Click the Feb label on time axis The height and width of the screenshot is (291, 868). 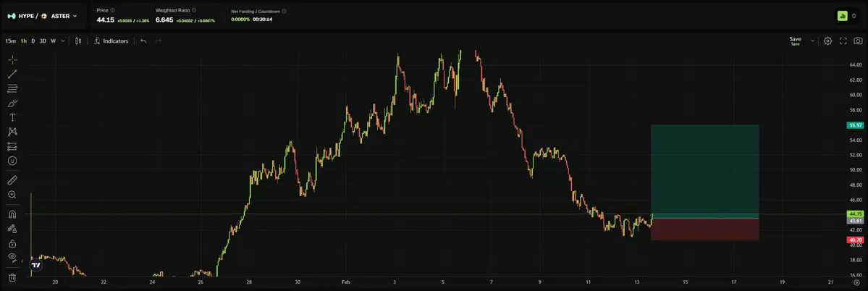[346, 282]
